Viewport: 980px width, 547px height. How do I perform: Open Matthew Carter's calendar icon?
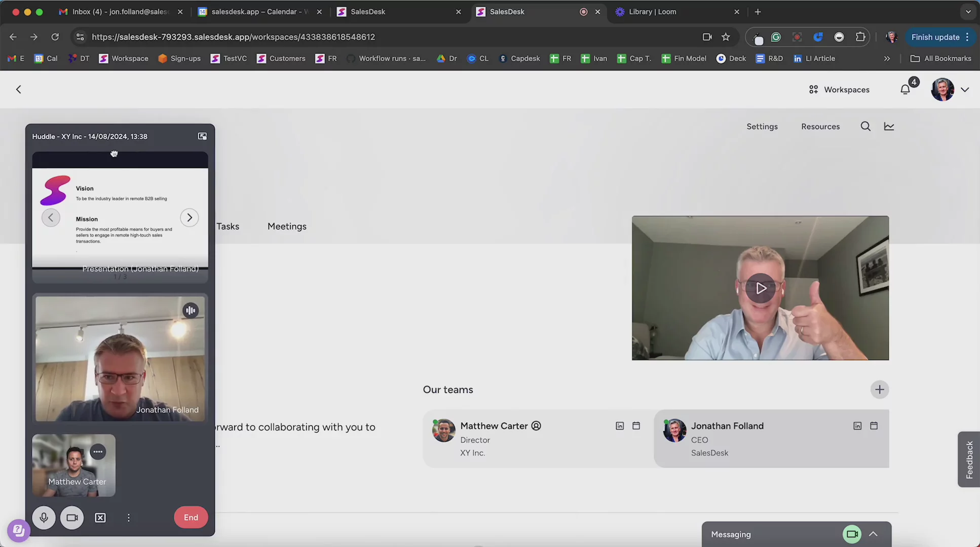[636, 426]
